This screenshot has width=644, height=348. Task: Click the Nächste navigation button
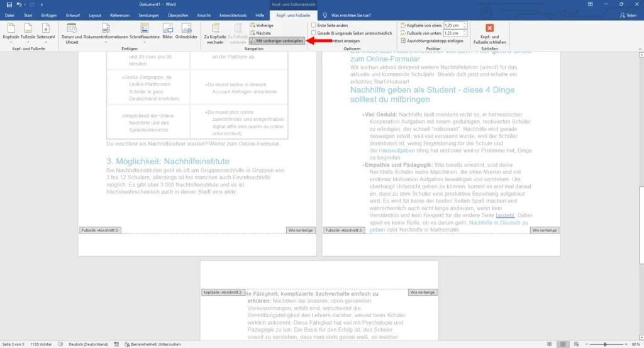(x=260, y=33)
